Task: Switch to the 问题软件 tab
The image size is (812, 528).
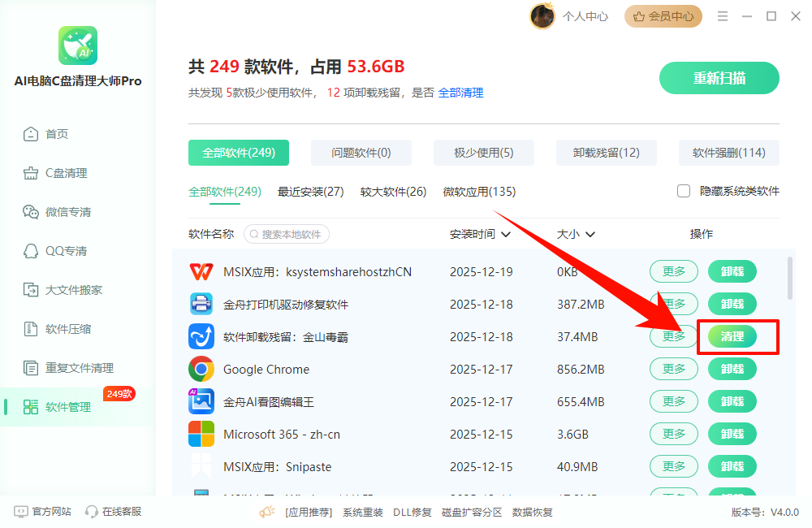Action: 361,153
